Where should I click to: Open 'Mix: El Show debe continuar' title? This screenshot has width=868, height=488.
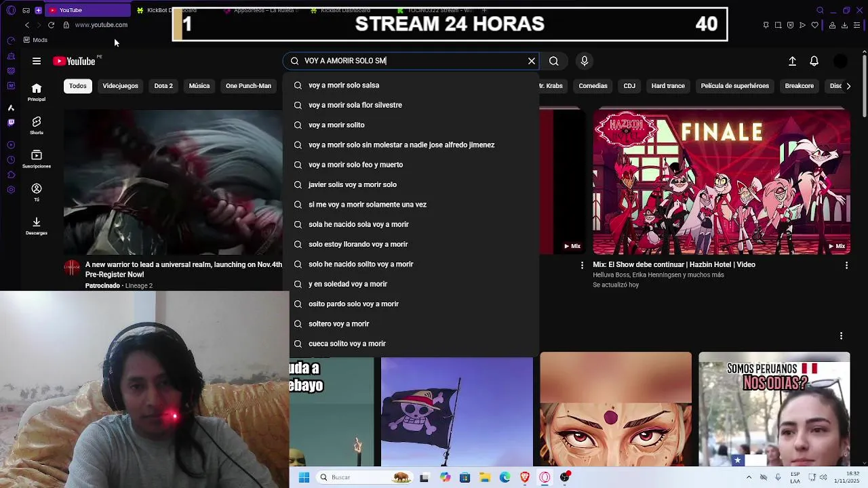pyautogui.click(x=674, y=264)
